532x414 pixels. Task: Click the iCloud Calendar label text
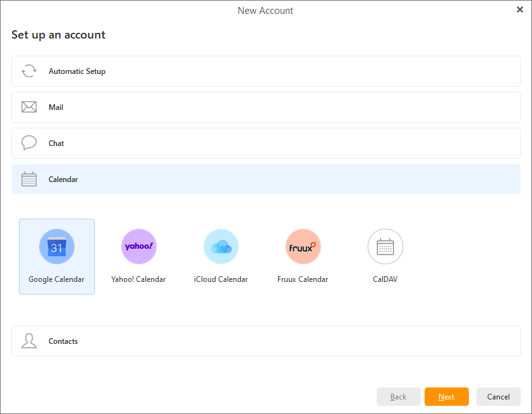click(221, 279)
